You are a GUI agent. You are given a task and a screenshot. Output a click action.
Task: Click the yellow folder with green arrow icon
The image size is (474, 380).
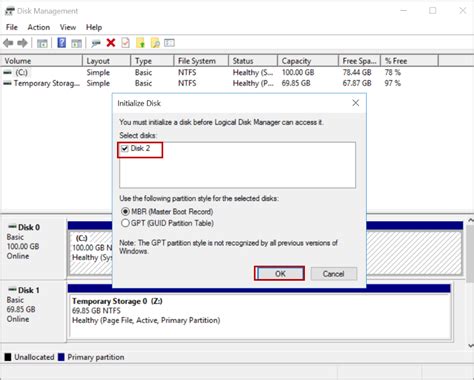(x=140, y=43)
